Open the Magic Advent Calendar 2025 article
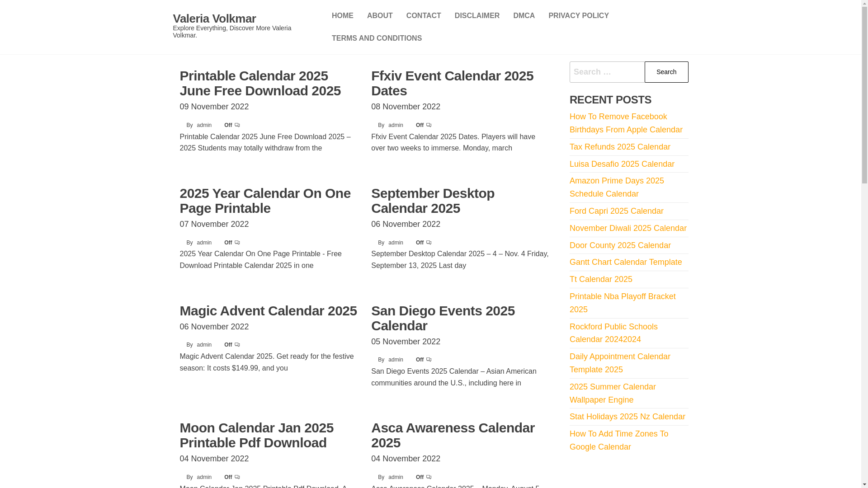Image resolution: width=868 pixels, height=488 pixels. 268,311
